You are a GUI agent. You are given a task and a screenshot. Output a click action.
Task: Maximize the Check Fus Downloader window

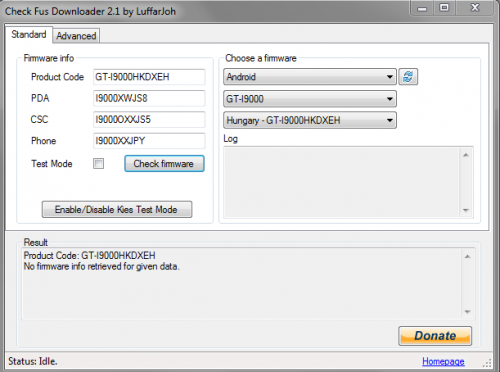coord(444,8)
